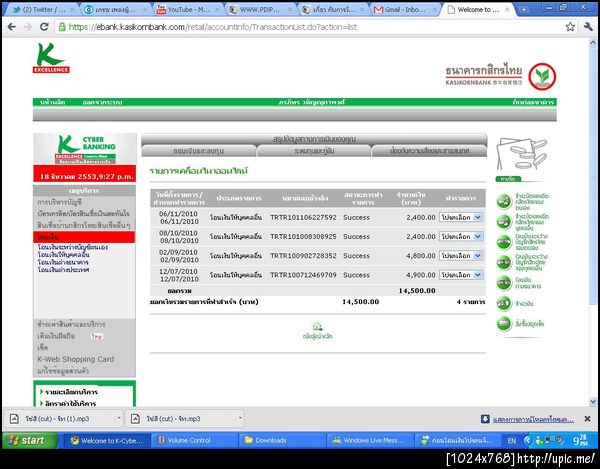
Task: Click ติดต่อธนาคาร contact bank in green bar
Action: coord(533,102)
